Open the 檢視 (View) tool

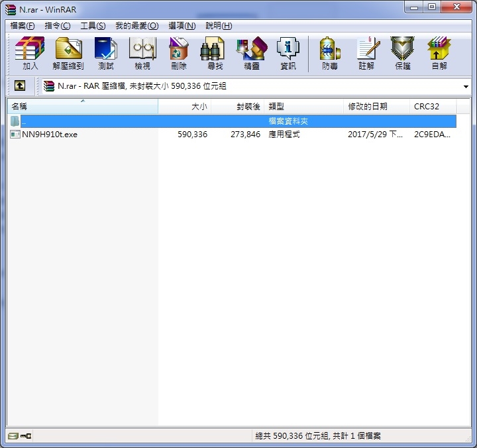[142, 53]
